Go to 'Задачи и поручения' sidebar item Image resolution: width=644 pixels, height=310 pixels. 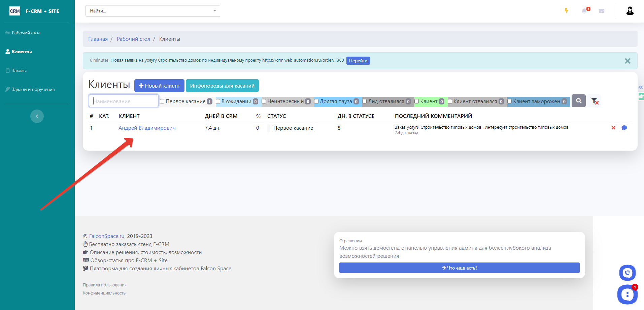pyautogui.click(x=33, y=89)
